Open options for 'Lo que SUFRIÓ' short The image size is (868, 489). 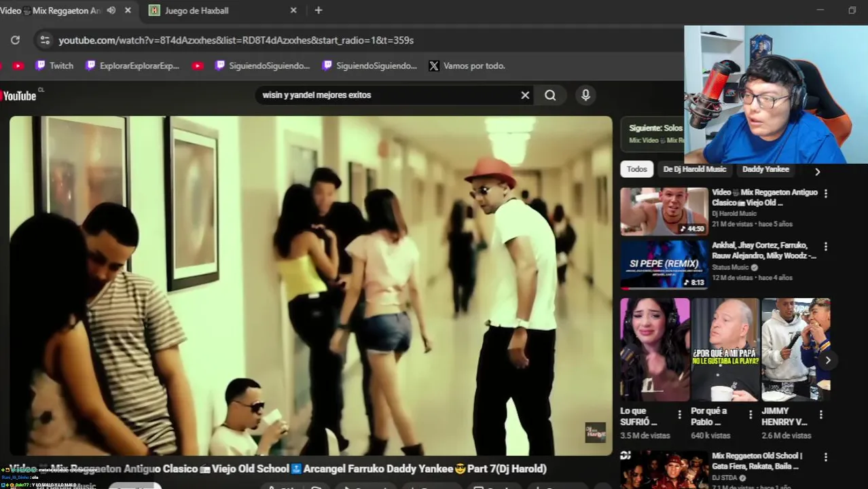coord(679,415)
